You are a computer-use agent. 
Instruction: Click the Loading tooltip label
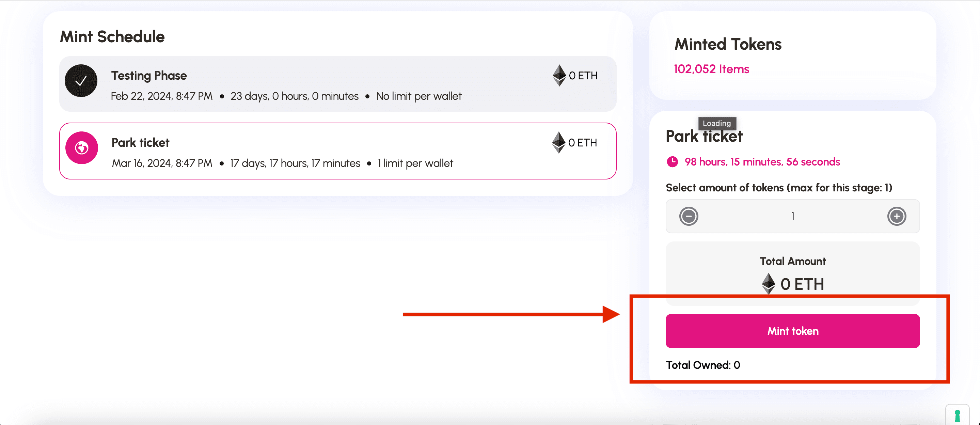point(717,123)
